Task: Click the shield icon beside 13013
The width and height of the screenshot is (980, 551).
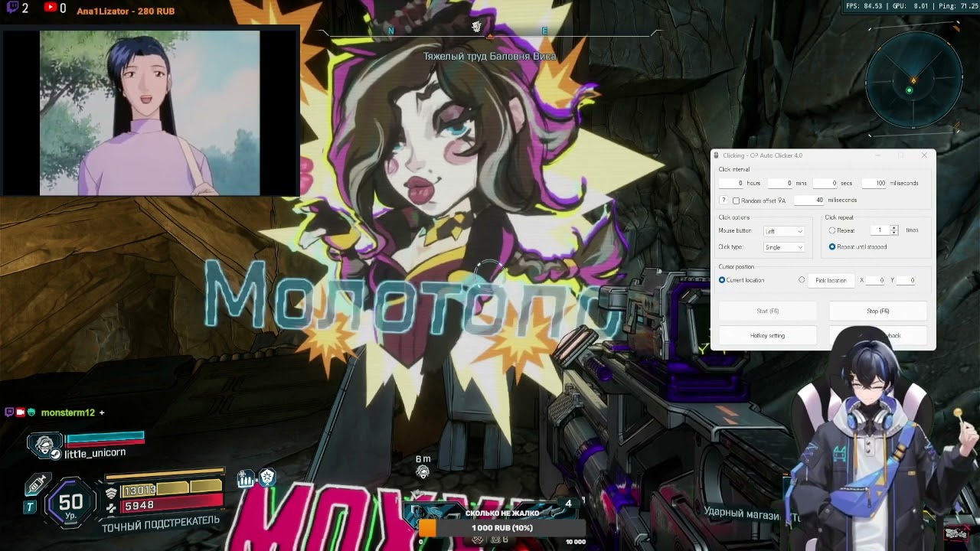Action: (x=112, y=493)
